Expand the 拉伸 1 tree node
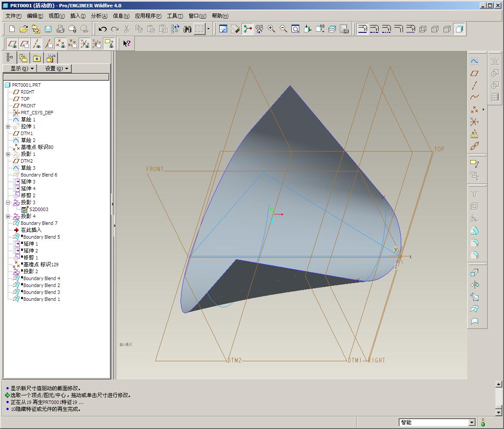 pyautogui.click(x=8, y=126)
